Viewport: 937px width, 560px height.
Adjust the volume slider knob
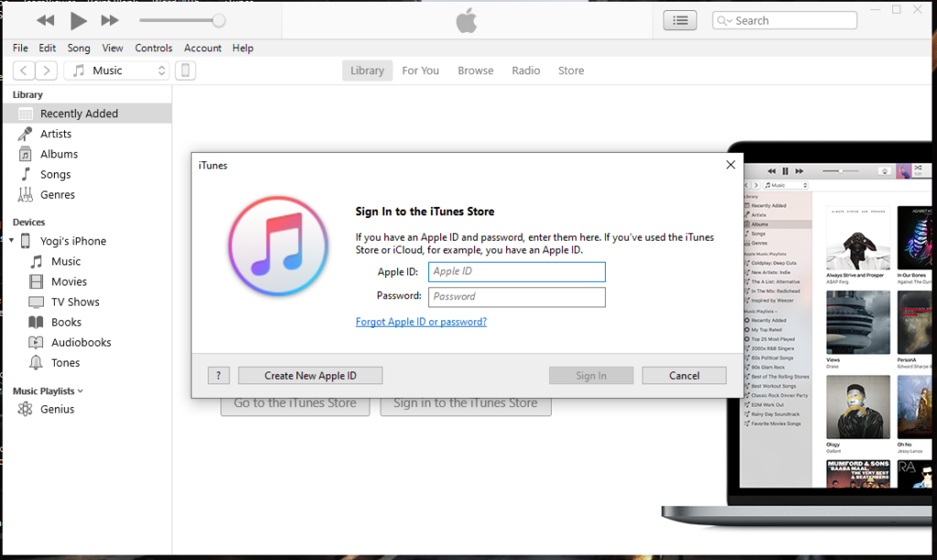point(219,20)
